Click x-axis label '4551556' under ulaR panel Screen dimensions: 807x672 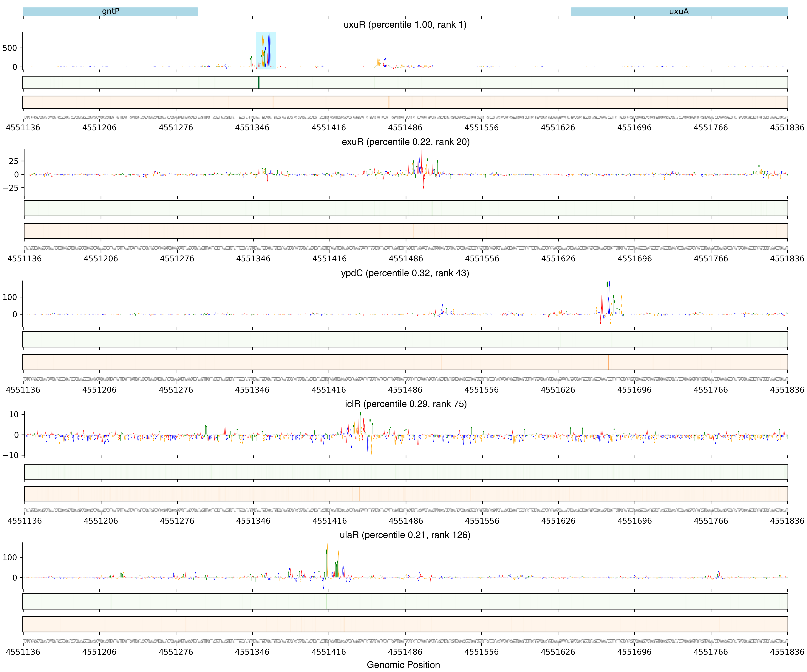pyautogui.click(x=482, y=652)
